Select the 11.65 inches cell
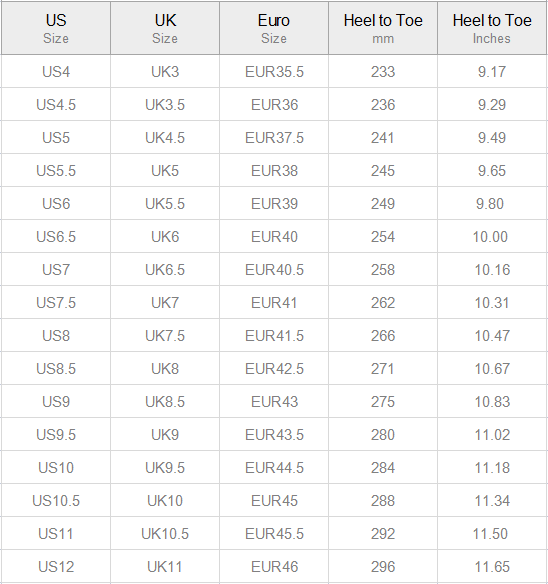Image resolution: width=548 pixels, height=584 pixels. 492,566
